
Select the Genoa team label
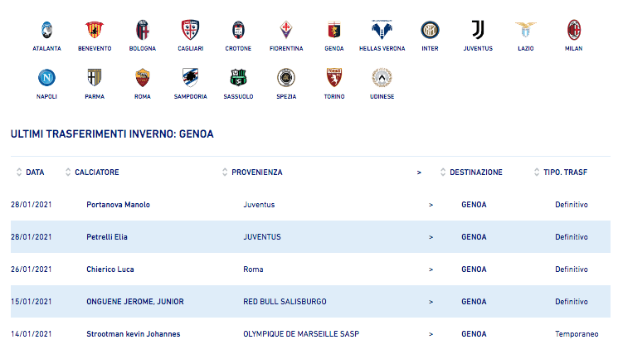point(333,48)
